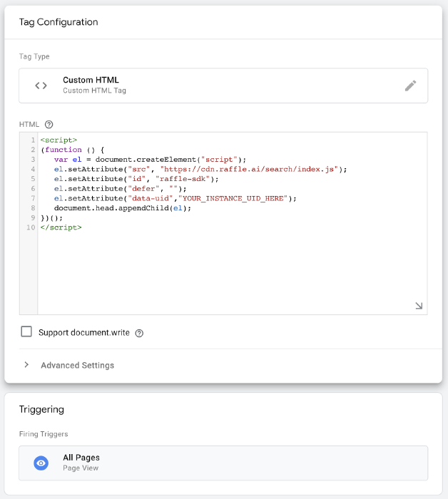
Task: Click the Triggering section heading
Action: click(41, 409)
